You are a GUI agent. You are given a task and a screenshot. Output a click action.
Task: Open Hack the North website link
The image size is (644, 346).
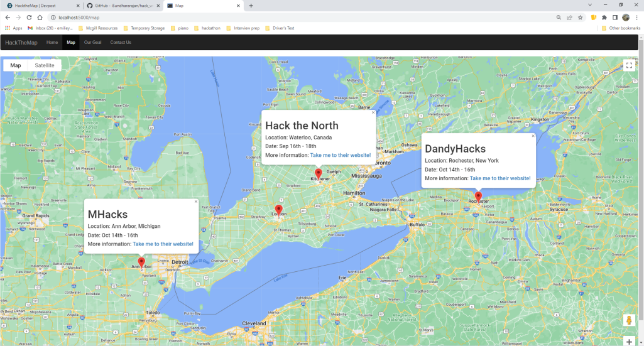click(x=341, y=155)
